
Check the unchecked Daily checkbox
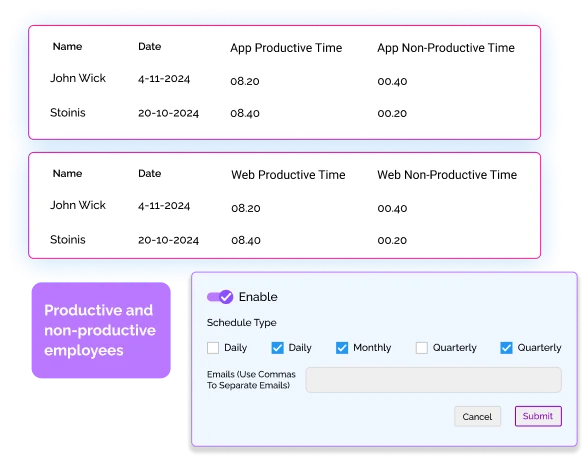[x=213, y=348]
